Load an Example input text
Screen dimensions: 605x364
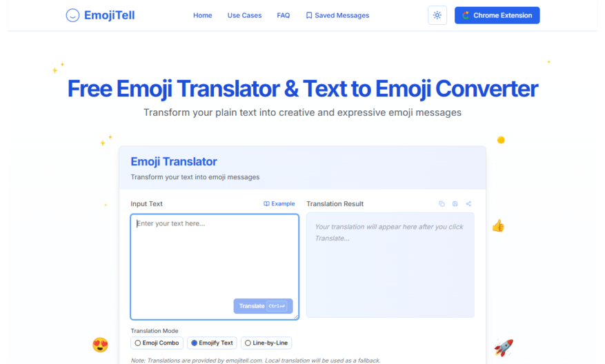click(x=279, y=203)
